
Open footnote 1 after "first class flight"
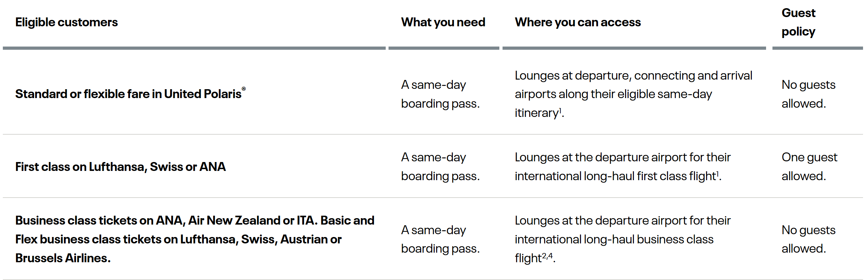tap(717, 174)
